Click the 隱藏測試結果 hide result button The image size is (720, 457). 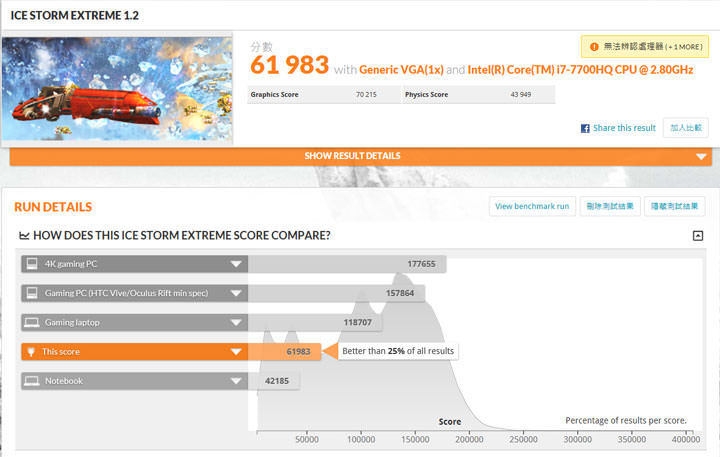pos(674,206)
